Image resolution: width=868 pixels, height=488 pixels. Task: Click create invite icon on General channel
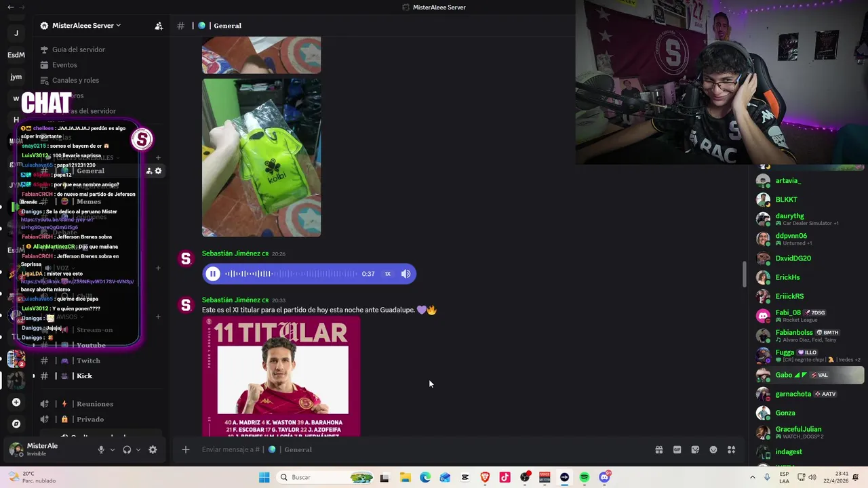[149, 171]
